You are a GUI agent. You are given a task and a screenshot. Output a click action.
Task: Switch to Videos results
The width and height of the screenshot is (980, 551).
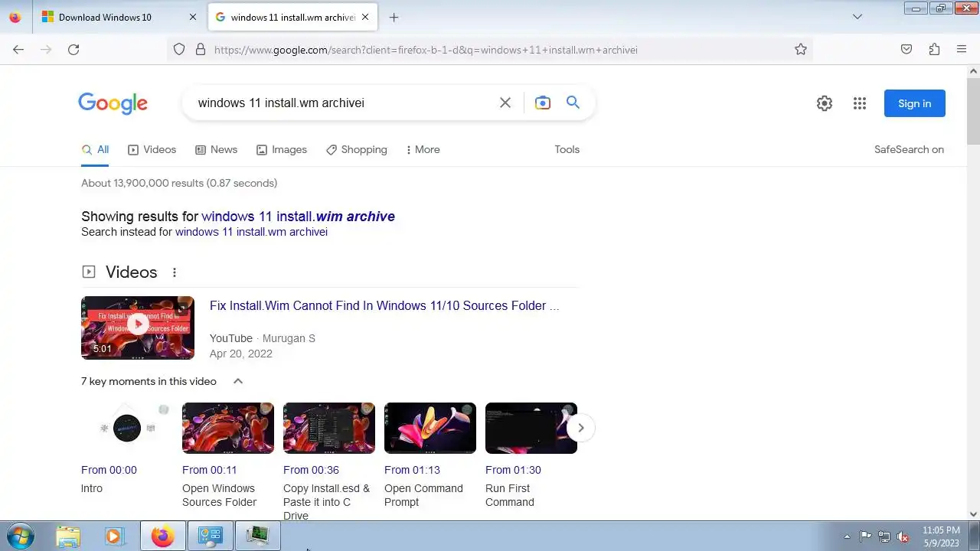tap(152, 150)
